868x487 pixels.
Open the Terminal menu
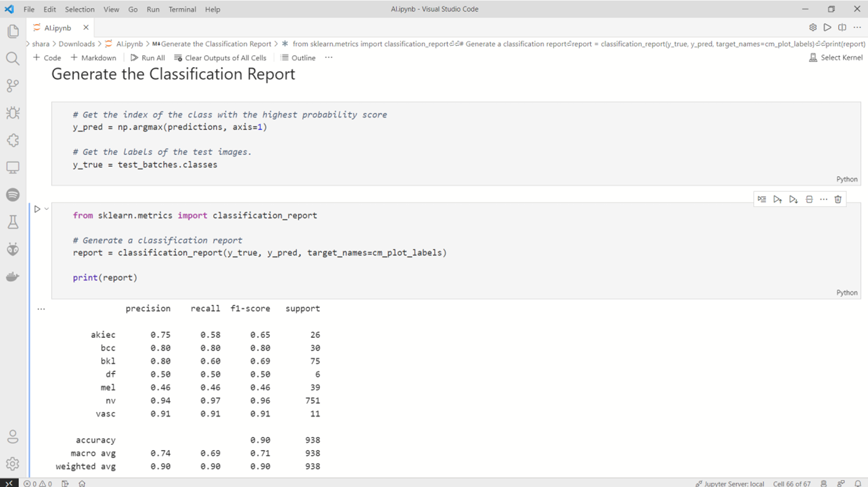coord(182,9)
